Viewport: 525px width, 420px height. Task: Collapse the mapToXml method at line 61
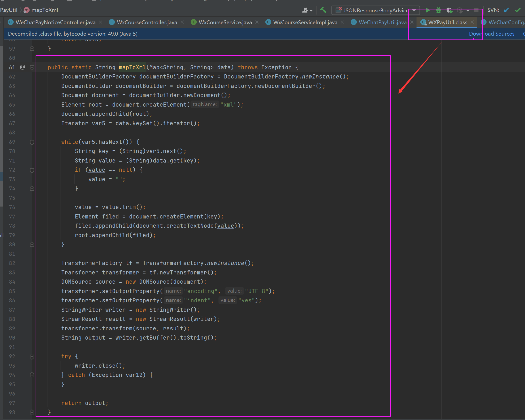point(32,67)
